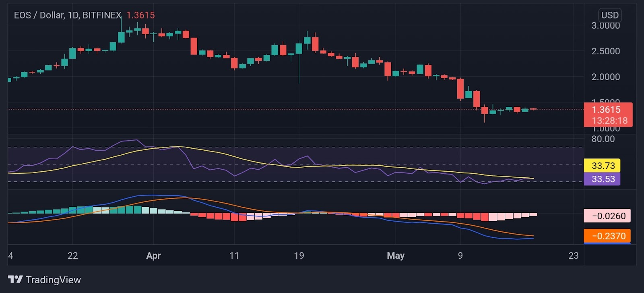
Task: Click the 19 date axis label
Action: [x=299, y=256]
